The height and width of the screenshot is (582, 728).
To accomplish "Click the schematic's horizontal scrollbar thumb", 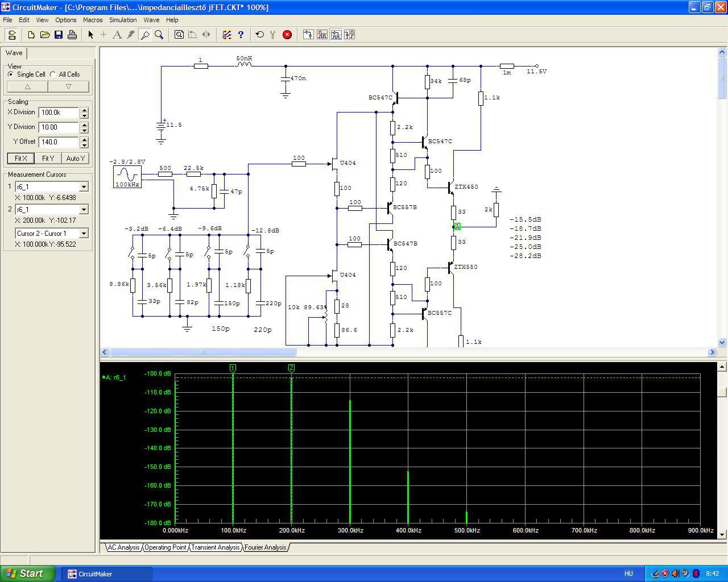I will pos(202,352).
